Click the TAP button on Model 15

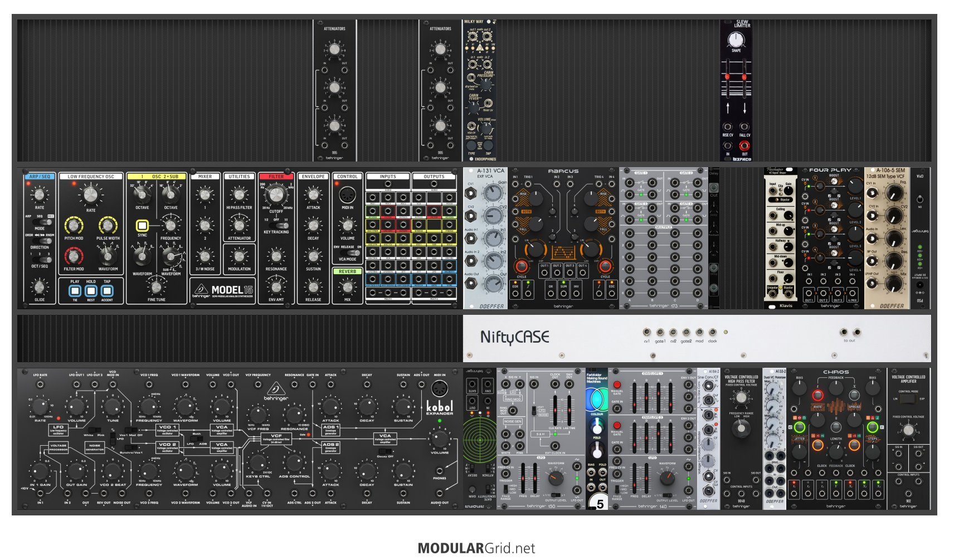click(x=107, y=290)
